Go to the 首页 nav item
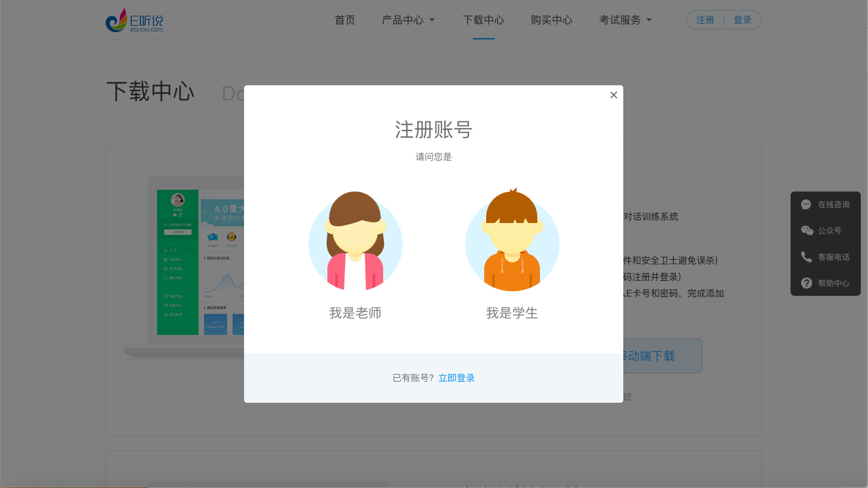 click(345, 20)
